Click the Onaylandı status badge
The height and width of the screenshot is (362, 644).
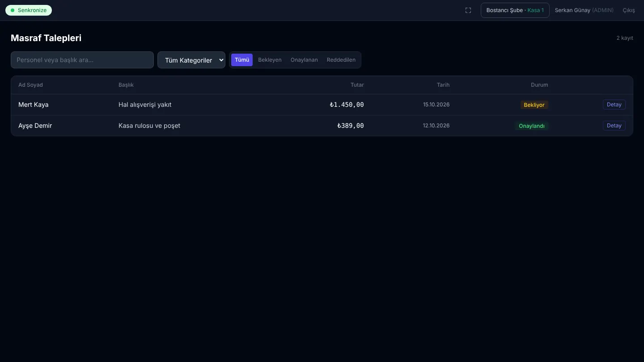[532, 126]
